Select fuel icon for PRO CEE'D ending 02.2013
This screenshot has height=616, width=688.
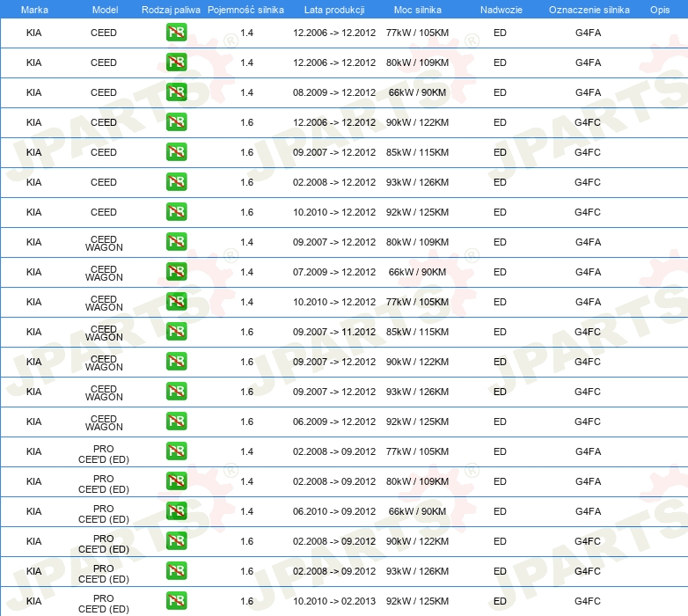(176, 602)
